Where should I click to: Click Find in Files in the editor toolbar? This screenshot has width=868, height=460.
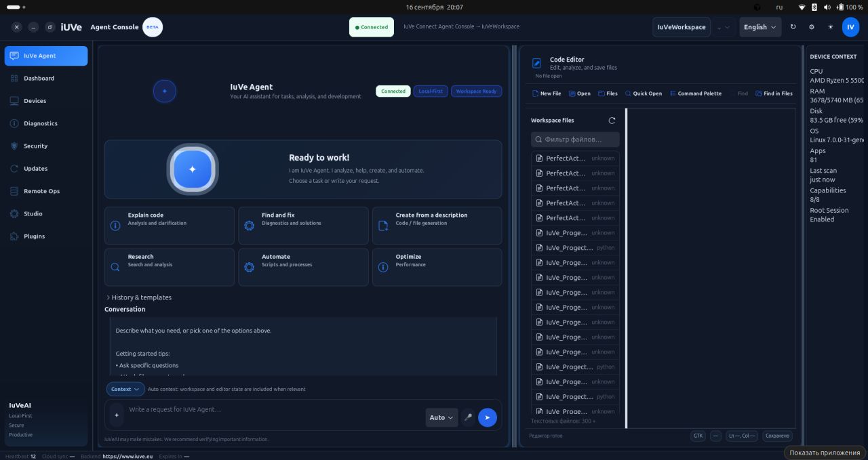[774, 93]
